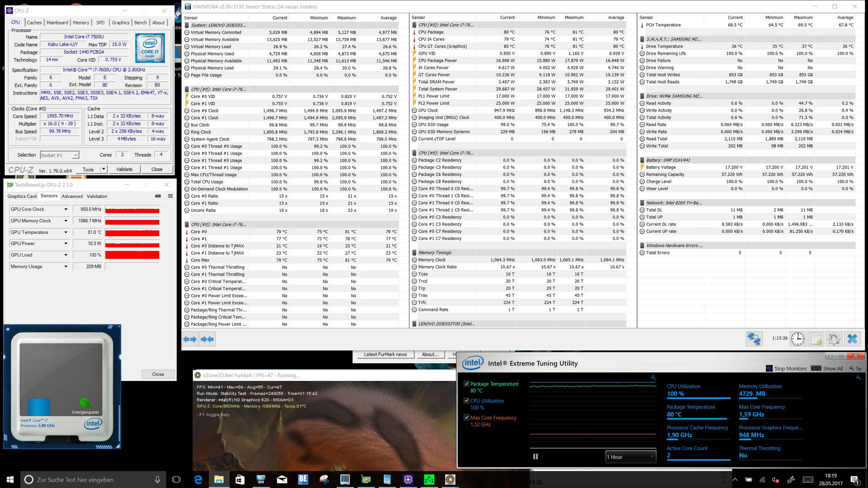Open File Explorer from taskbar

pos(219,479)
